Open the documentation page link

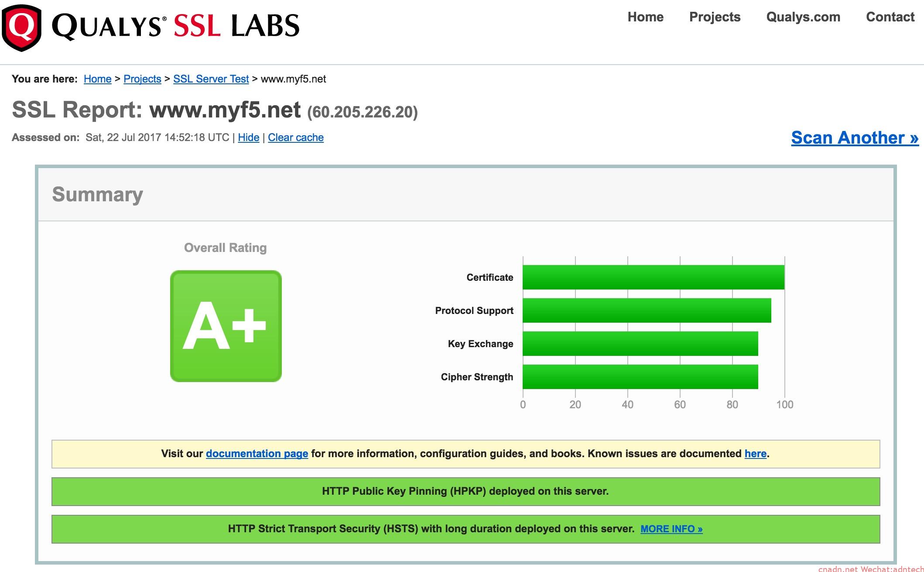pos(257,454)
